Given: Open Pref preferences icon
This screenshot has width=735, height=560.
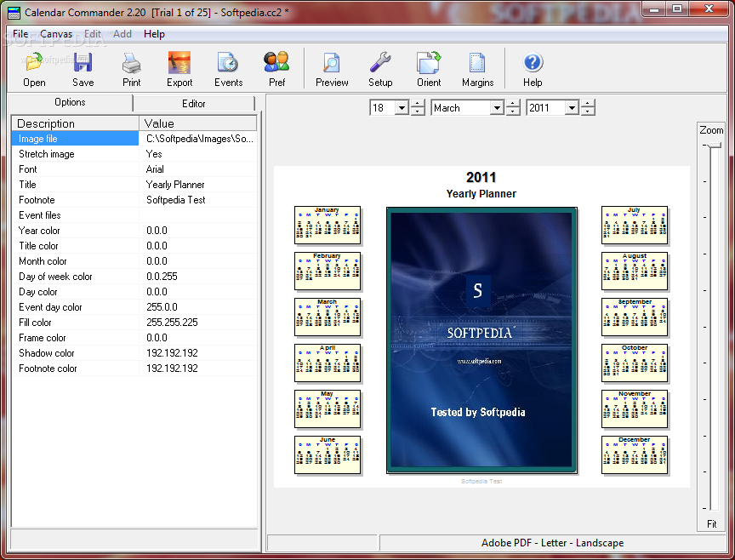Looking at the screenshot, I should coord(276,70).
